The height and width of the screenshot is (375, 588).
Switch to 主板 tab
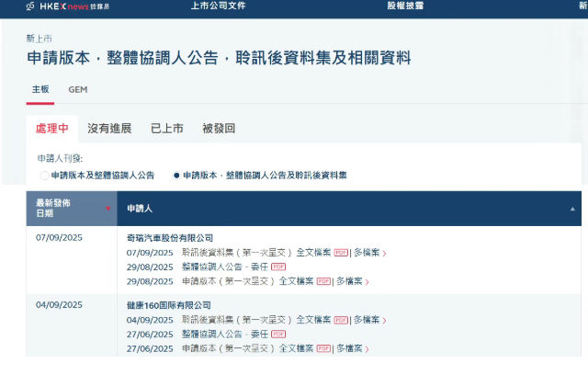point(40,89)
